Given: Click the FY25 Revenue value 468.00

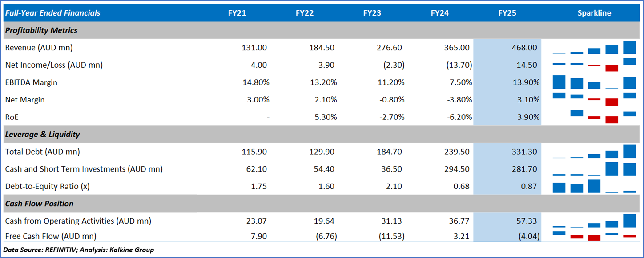Looking at the screenshot, I should tap(525, 48).
